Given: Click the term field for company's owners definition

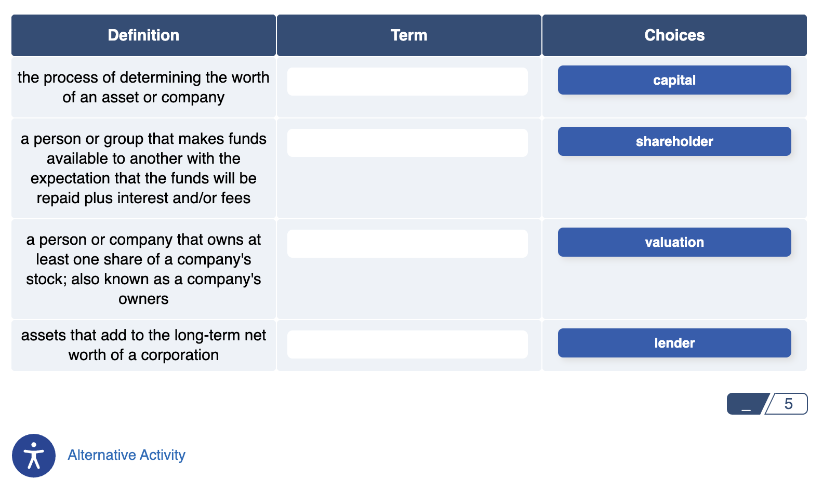Looking at the screenshot, I should [407, 244].
